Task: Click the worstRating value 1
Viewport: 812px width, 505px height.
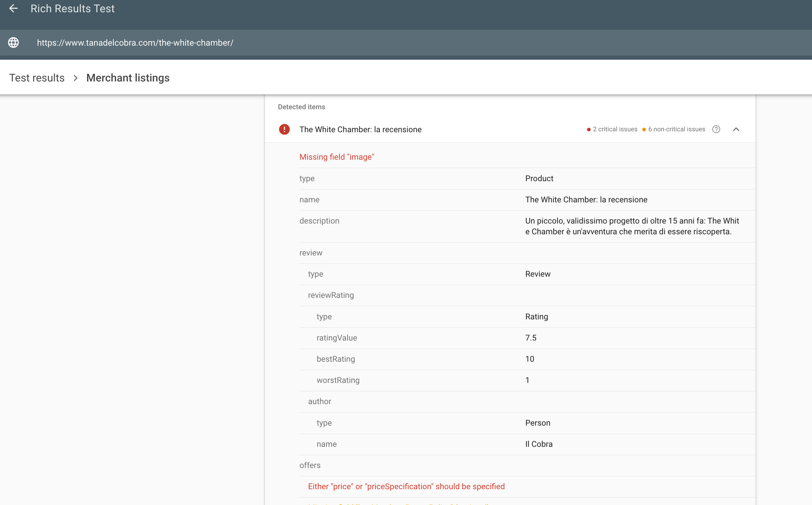Action: [527, 380]
